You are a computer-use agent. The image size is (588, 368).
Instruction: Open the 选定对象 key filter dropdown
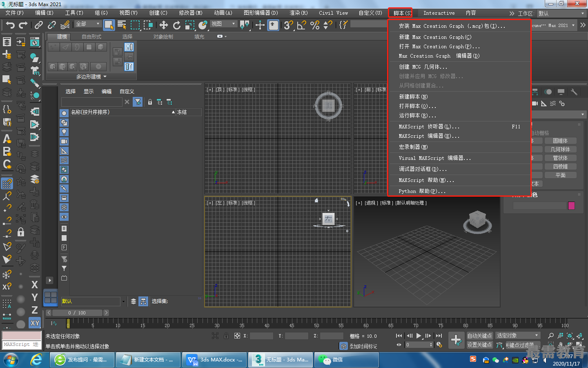[518, 336]
